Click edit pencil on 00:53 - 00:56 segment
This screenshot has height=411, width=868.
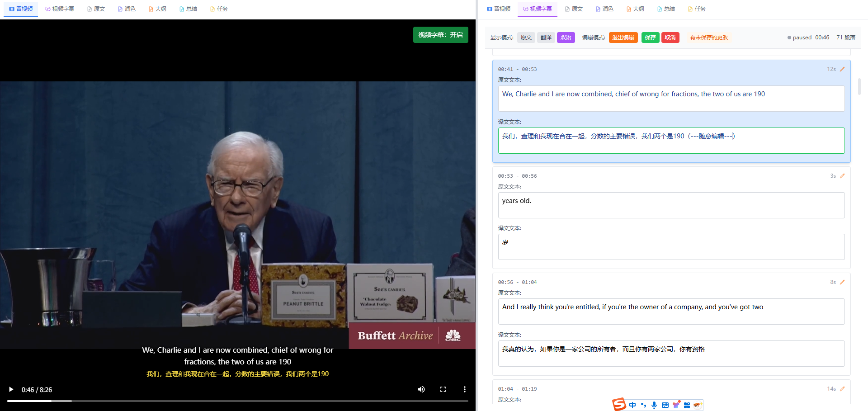(842, 176)
